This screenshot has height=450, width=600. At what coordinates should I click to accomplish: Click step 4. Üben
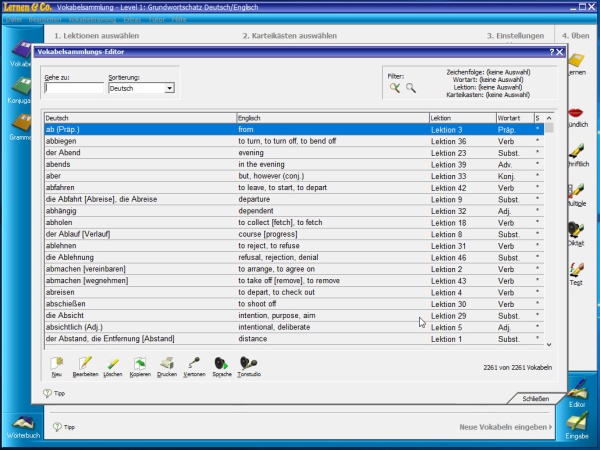pos(575,36)
